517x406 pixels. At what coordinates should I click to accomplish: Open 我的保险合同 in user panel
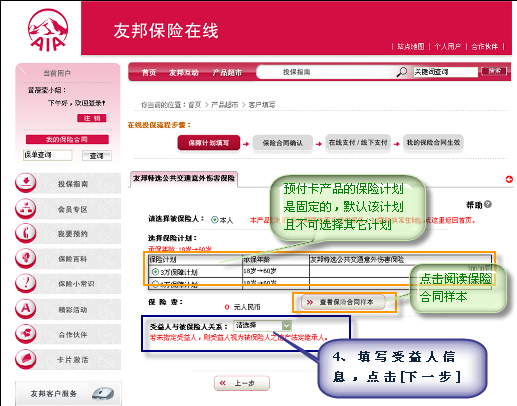(67, 139)
